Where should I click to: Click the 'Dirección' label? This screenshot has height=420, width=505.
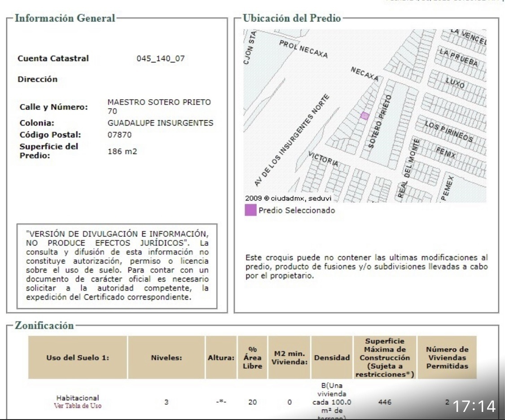pos(38,79)
